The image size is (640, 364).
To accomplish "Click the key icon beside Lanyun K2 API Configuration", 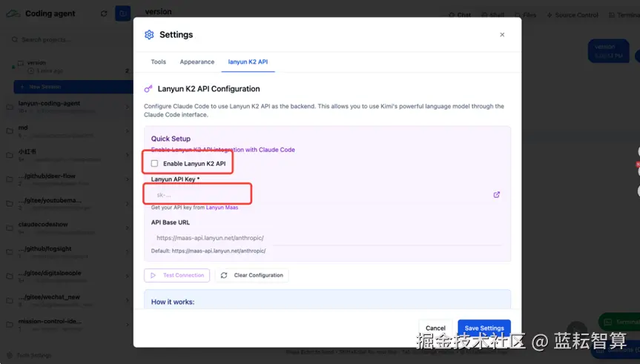I will (x=148, y=89).
